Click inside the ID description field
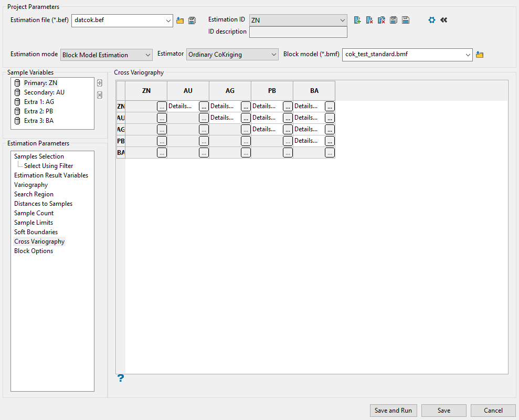The width and height of the screenshot is (519, 420). (x=298, y=33)
